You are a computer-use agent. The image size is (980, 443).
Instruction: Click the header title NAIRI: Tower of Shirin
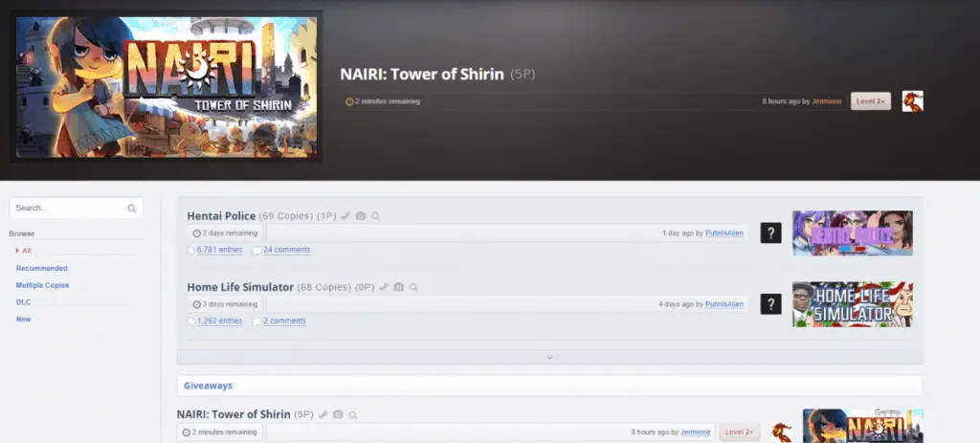pyautogui.click(x=422, y=75)
